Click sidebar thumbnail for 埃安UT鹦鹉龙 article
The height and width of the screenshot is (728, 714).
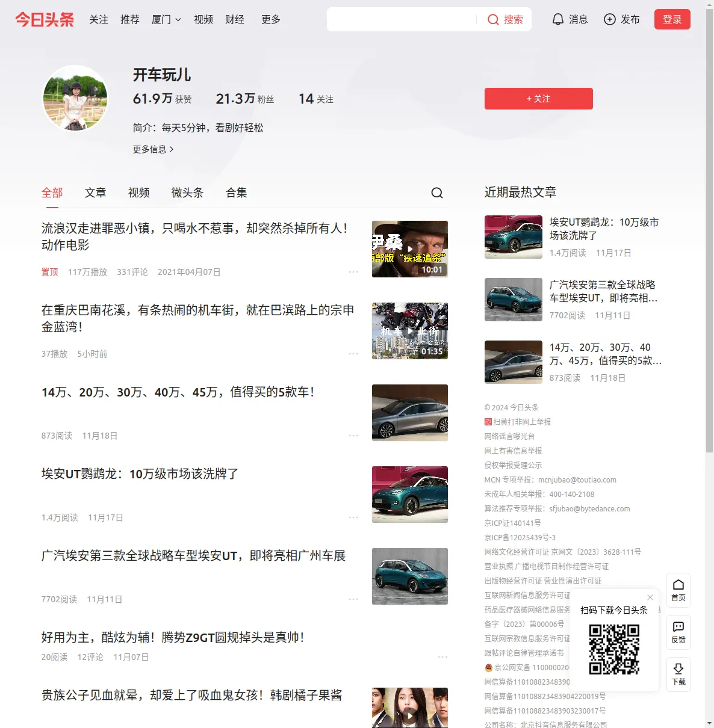click(514, 237)
